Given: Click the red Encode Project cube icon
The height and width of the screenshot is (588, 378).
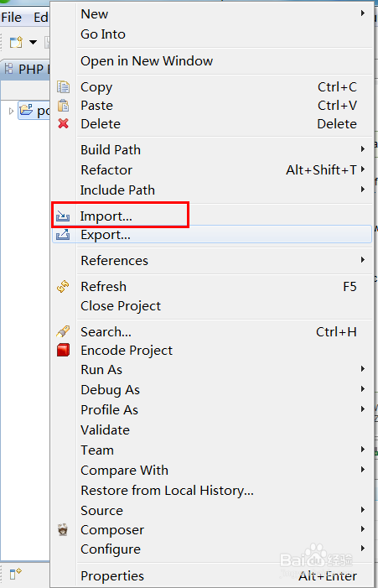Looking at the screenshot, I should pyautogui.click(x=63, y=350).
